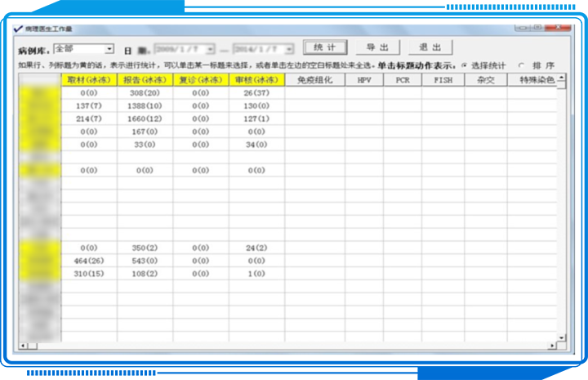
Task: Open the end date dropdown picker
Action: click(x=288, y=49)
